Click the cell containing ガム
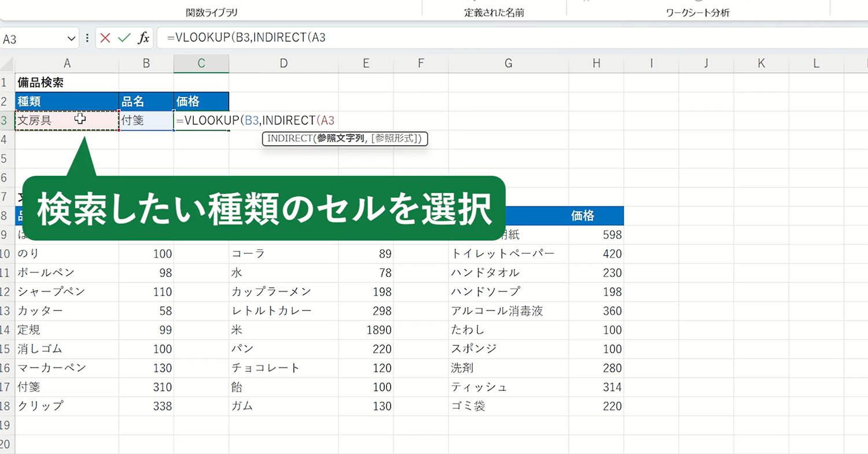 284,406
